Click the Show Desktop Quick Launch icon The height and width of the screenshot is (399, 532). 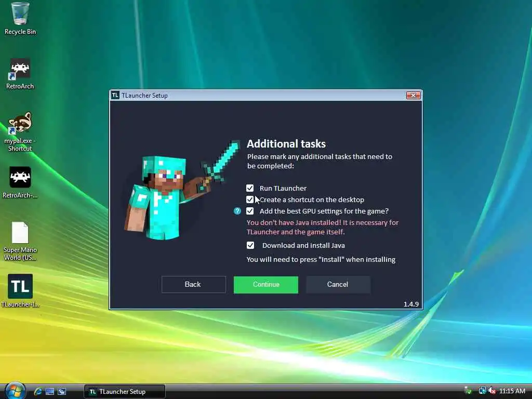coord(50,392)
